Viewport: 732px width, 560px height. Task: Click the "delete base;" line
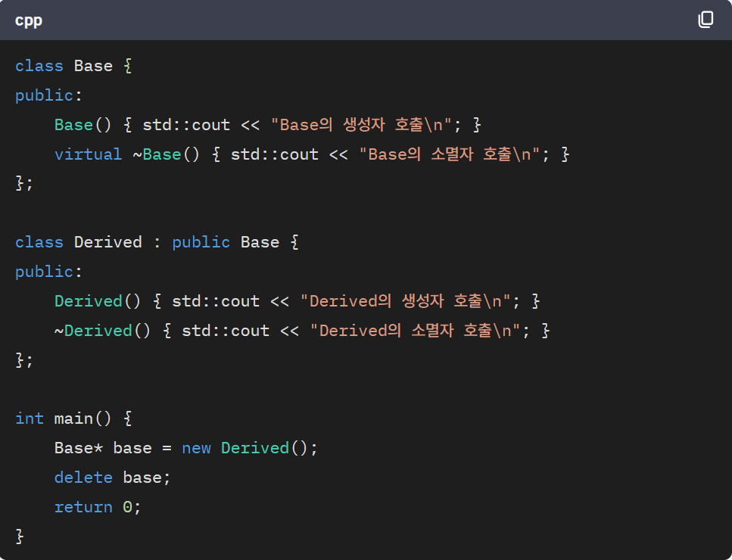pos(113,478)
